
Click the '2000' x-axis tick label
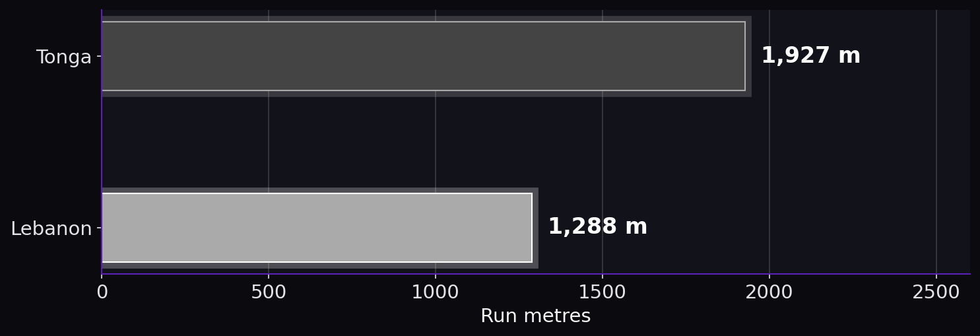[769, 292]
